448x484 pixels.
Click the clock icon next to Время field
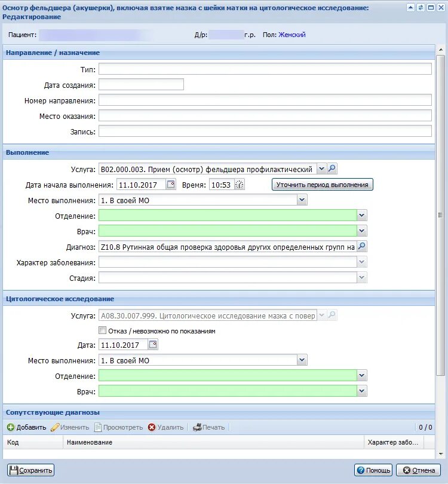coord(240,185)
